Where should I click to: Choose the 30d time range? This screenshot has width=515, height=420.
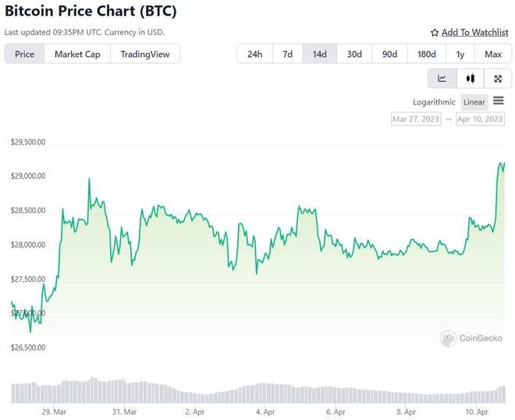pos(354,54)
